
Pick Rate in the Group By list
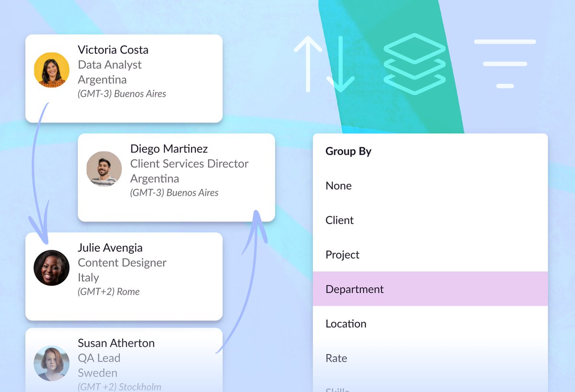(x=430, y=358)
